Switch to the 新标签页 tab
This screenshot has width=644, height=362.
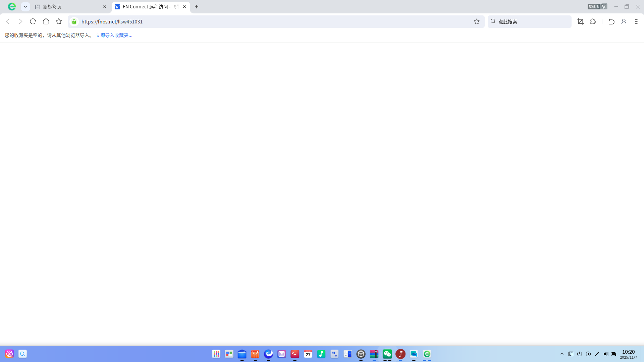click(x=70, y=7)
